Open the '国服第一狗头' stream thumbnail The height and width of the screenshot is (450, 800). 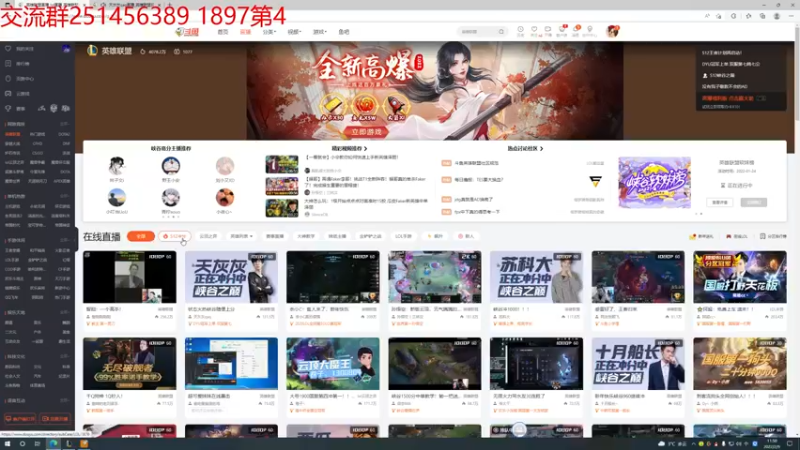point(740,364)
